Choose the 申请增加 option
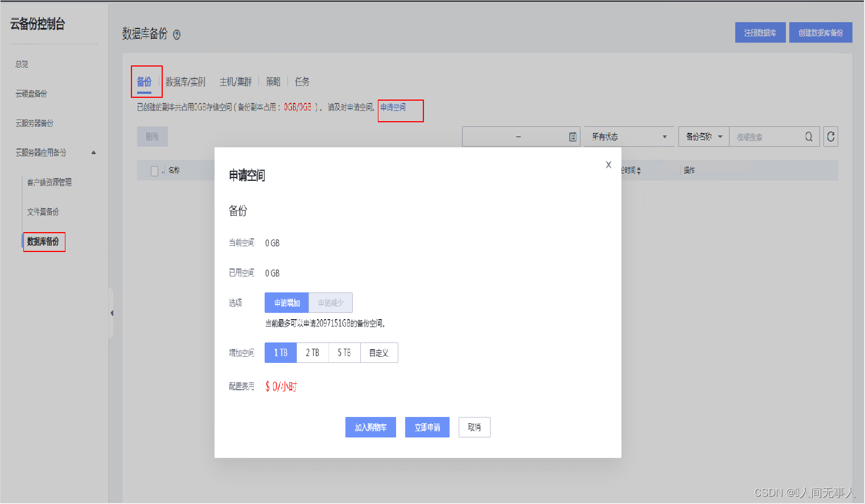The height and width of the screenshot is (504, 865). (x=287, y=303)
